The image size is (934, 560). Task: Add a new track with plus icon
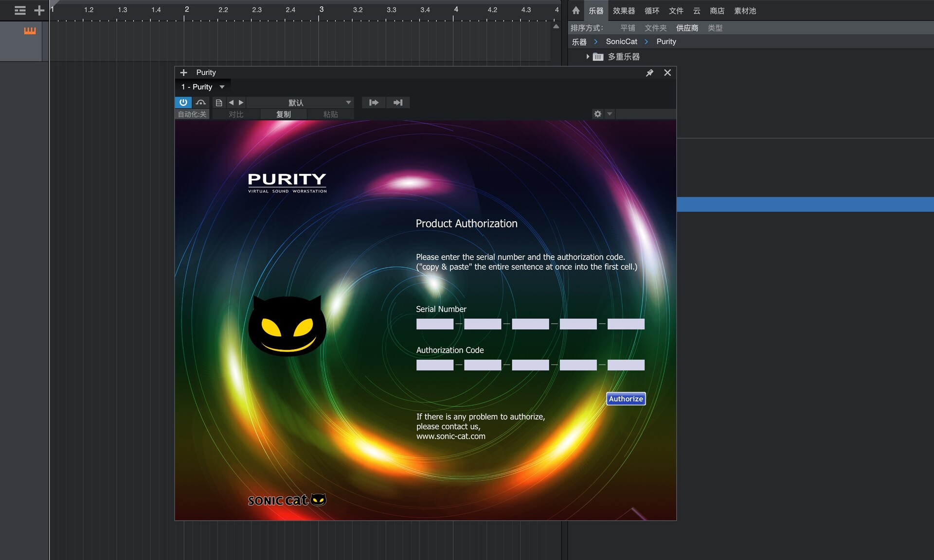click(39, 10)
